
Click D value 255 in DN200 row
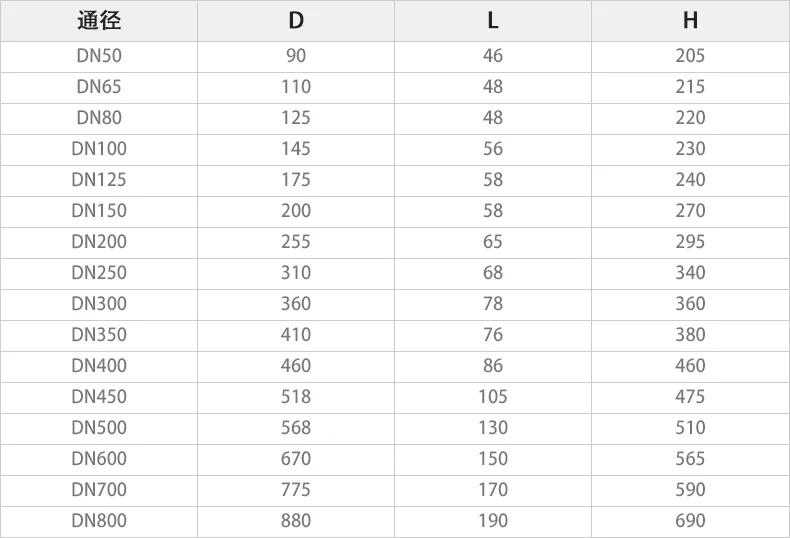296,242
